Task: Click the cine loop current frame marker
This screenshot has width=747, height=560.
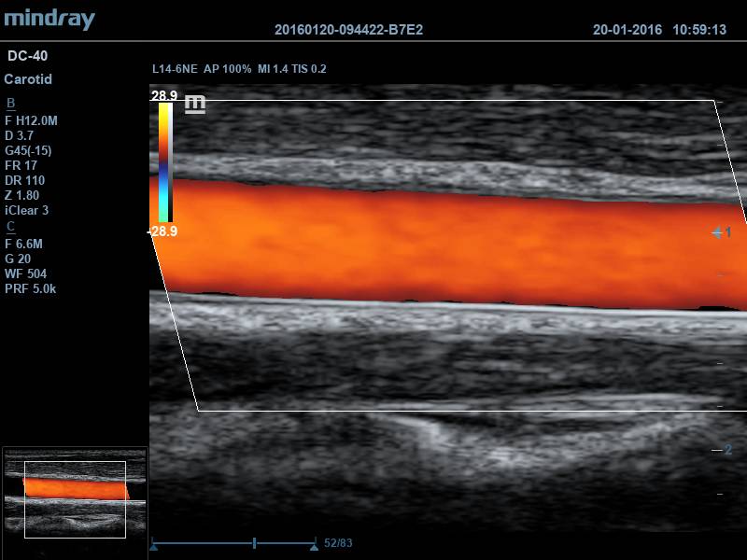Action: pos(254,542)
